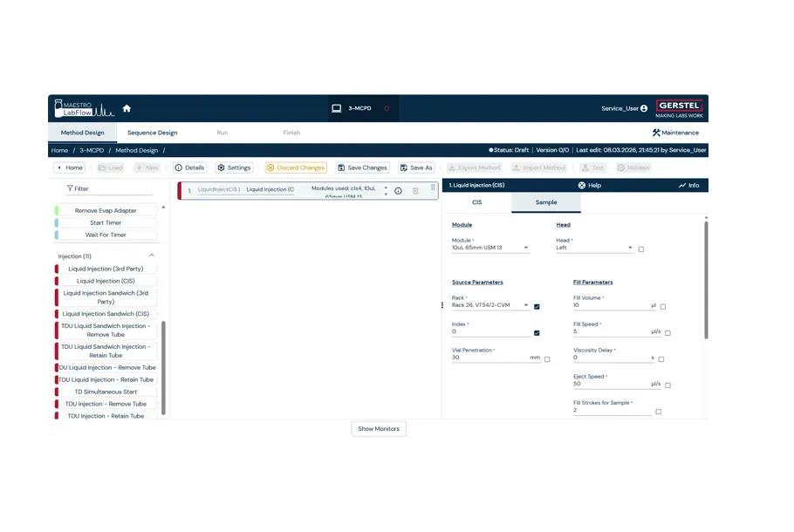This screenshot has height=532, width=794.
Task: Click info icon on Liquid Injection step
Action: coord(399,190)
